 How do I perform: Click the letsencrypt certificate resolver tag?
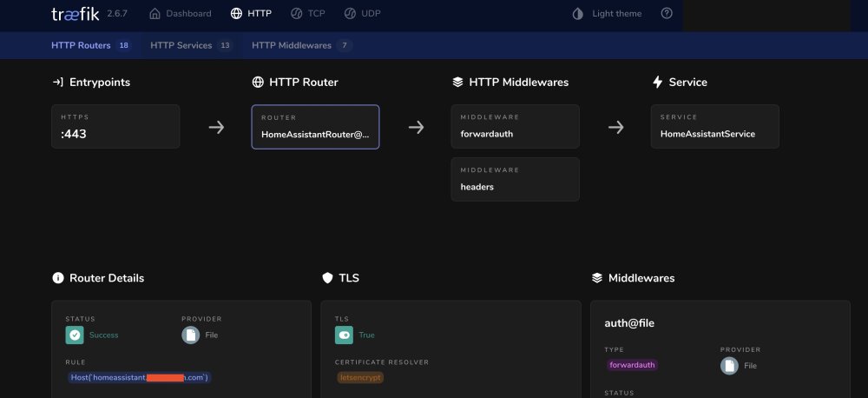[360, 377]
